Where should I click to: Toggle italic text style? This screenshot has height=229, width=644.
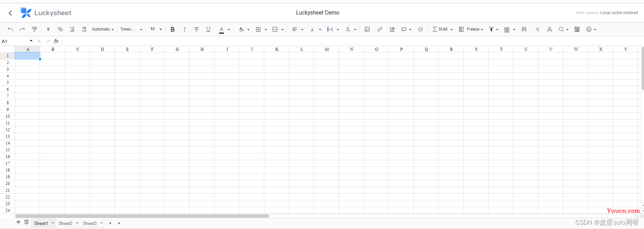[184, 29]
